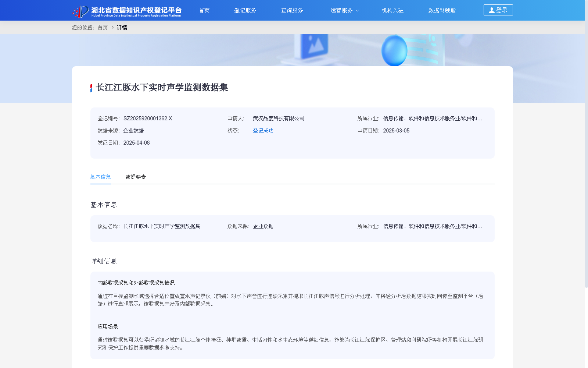Expand the 运营服务 dropdown arrow

357,11
